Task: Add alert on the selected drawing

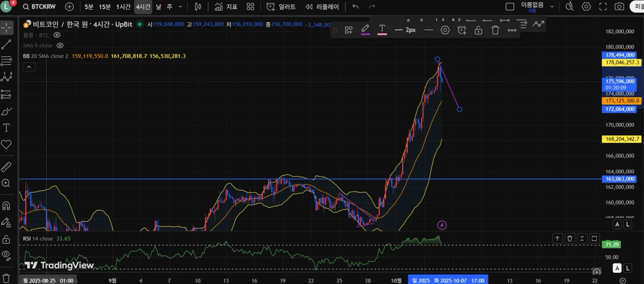Action: [462, 30]
